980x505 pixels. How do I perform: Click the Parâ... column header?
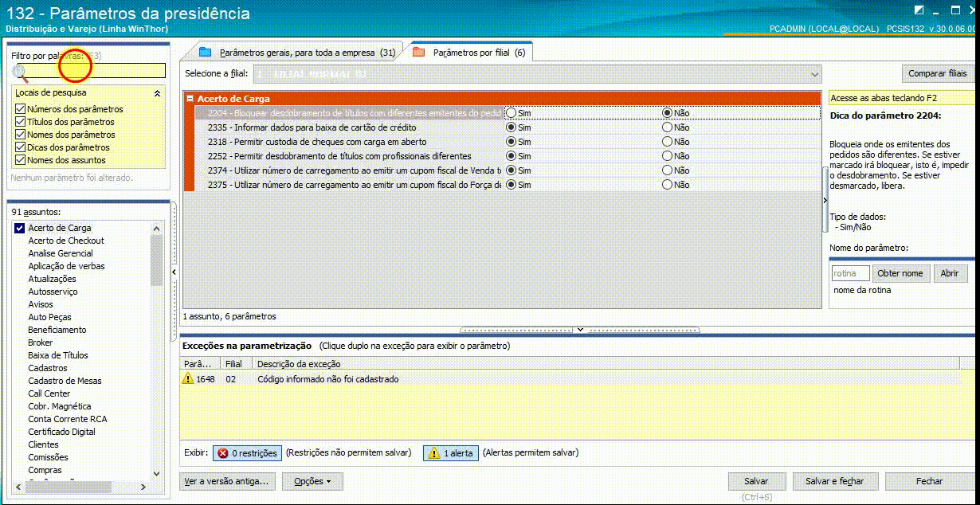tap(200, 364)
